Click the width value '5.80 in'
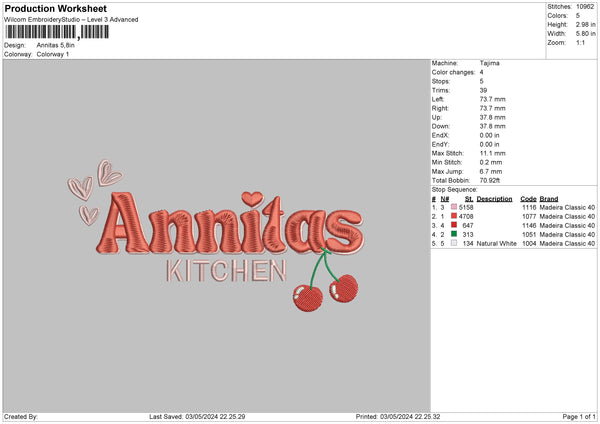Viewport: 600px width, 424px height. point(585,34)
